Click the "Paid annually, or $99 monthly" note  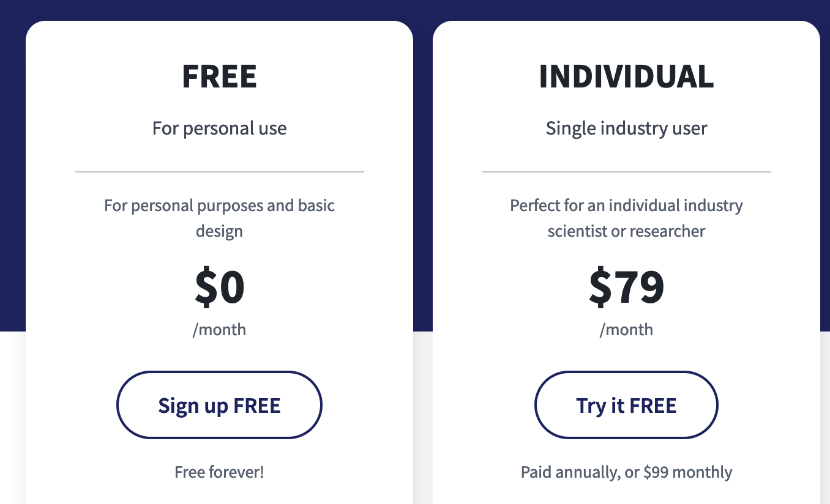click(x=626, y=472)
